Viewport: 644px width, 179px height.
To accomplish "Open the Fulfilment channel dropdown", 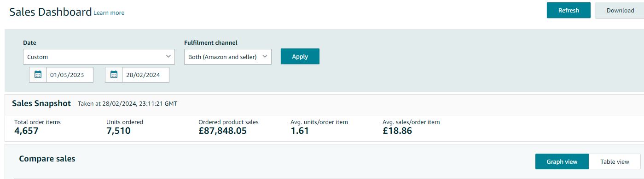I will tap(228, 57).
